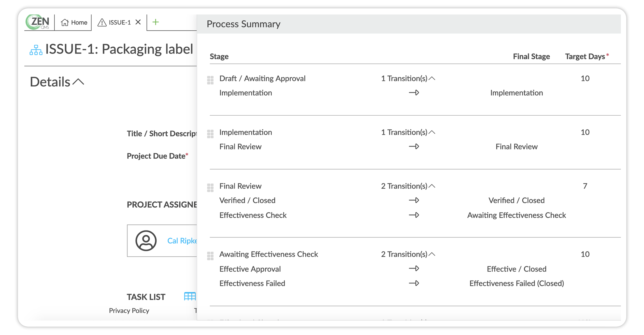The height and width of the screenshot is (335, 644).
Task: Click the arrow in the Effective Approval row
Action: [414, 269]
